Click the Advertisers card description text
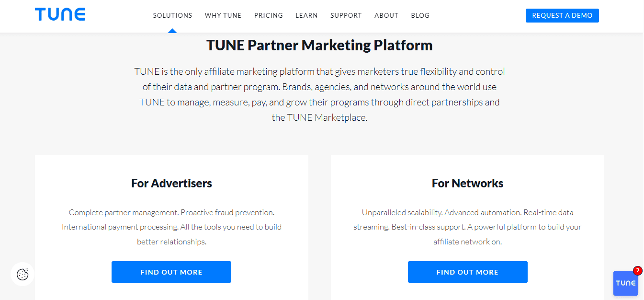Image resolution: width=644 pixels, height=300 pixels. click(x=171, y=227)
